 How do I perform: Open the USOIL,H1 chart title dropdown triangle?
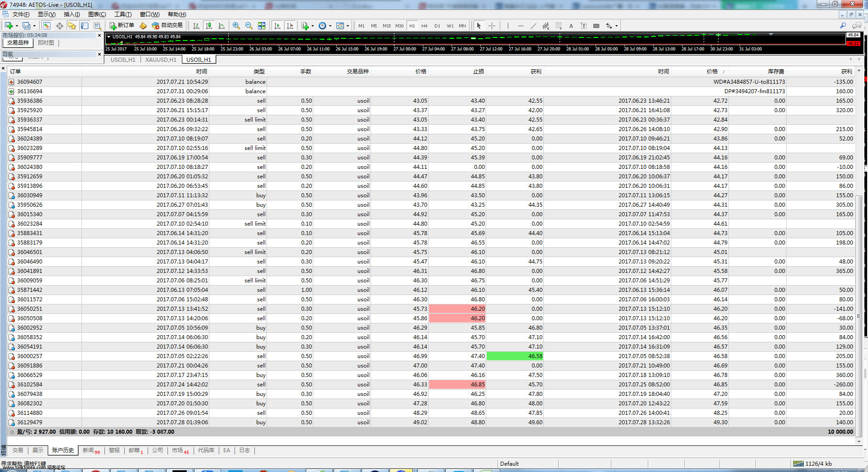point(108,37)
